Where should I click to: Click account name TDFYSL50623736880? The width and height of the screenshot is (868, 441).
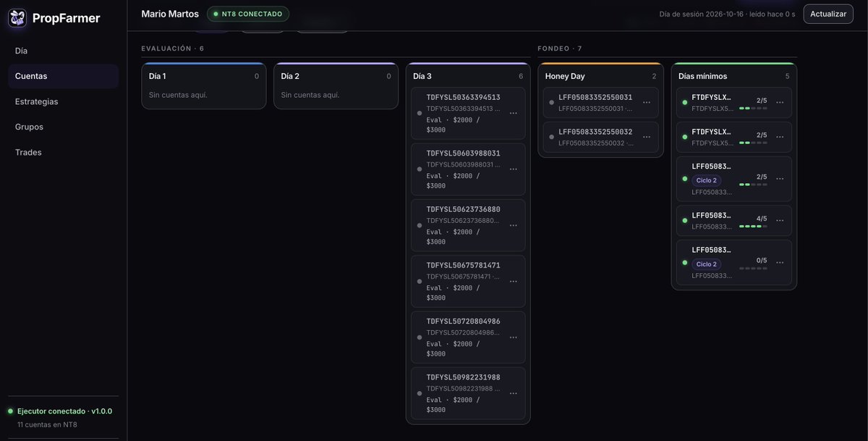coord(463,209)
